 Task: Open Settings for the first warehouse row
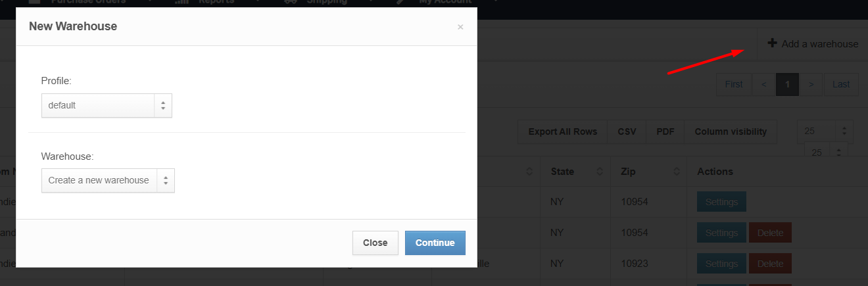[721, 202]
